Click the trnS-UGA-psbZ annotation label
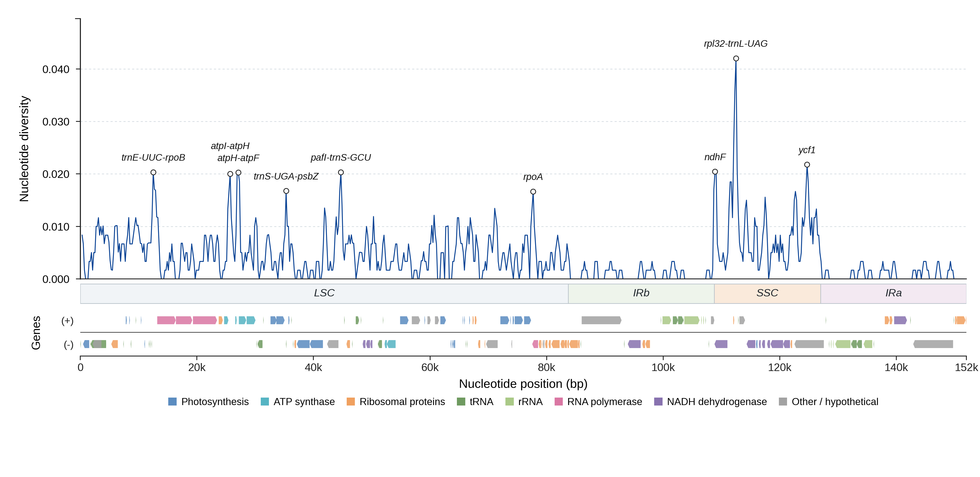Screen dimensions: 980x477 click(x=286, y=176)
